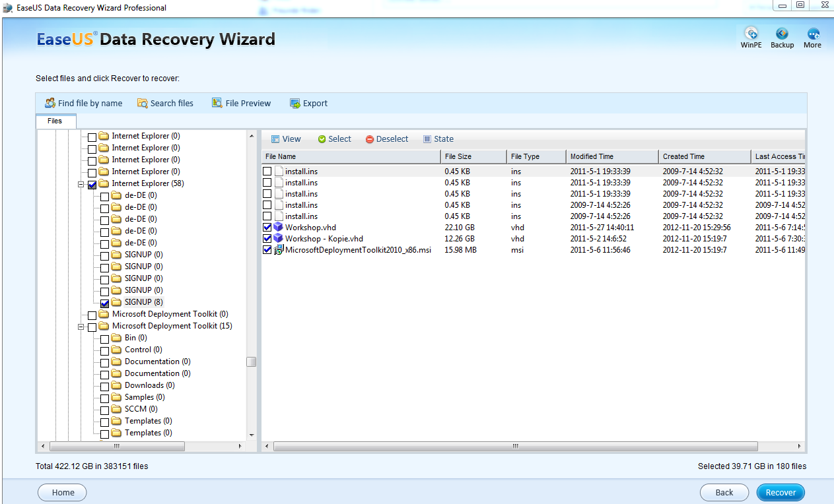Click the folder icon of SIGNUP (8)

(x=117, y=302)
